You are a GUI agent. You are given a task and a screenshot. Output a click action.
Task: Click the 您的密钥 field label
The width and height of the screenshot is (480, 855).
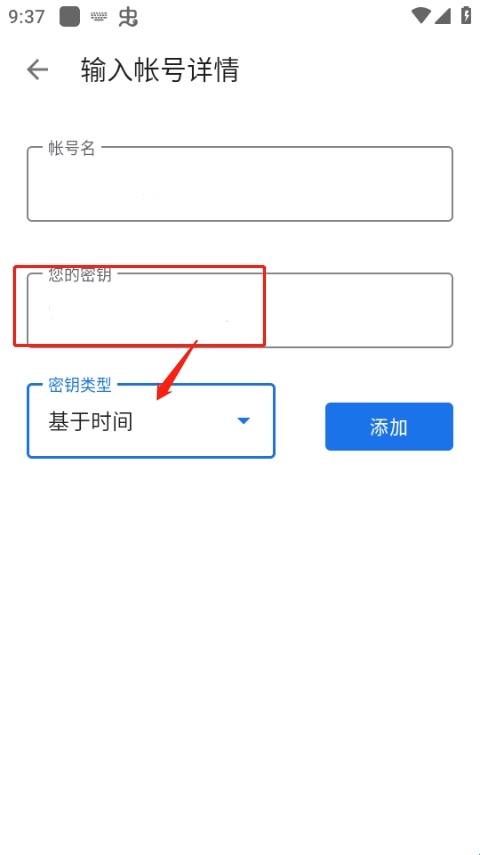pyautogui.click(x=80, y=275)
